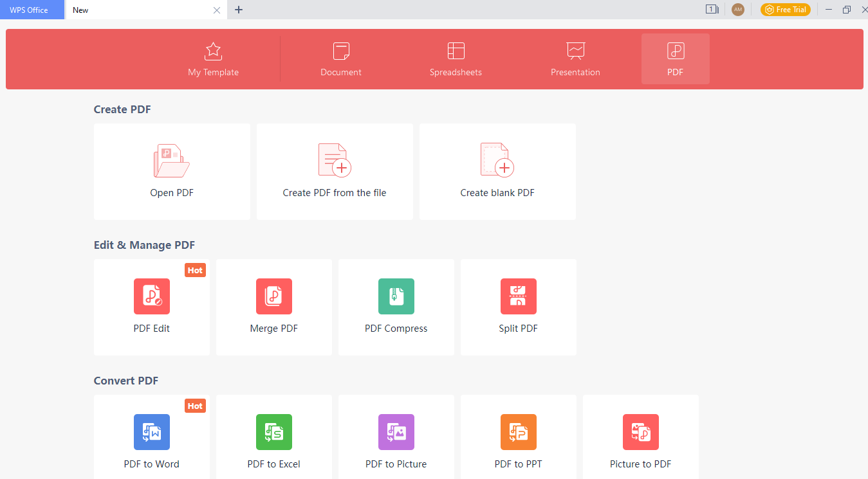This screenshot has width=868, height=479.
Task: Create PDF from the file
Action: 334,170
